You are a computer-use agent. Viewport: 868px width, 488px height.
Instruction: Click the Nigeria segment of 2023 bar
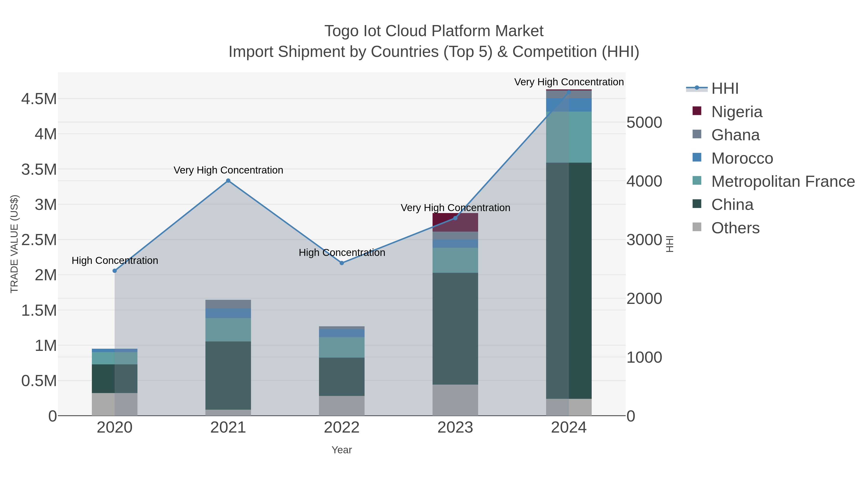pyautogui.click(x=455, y=222)
